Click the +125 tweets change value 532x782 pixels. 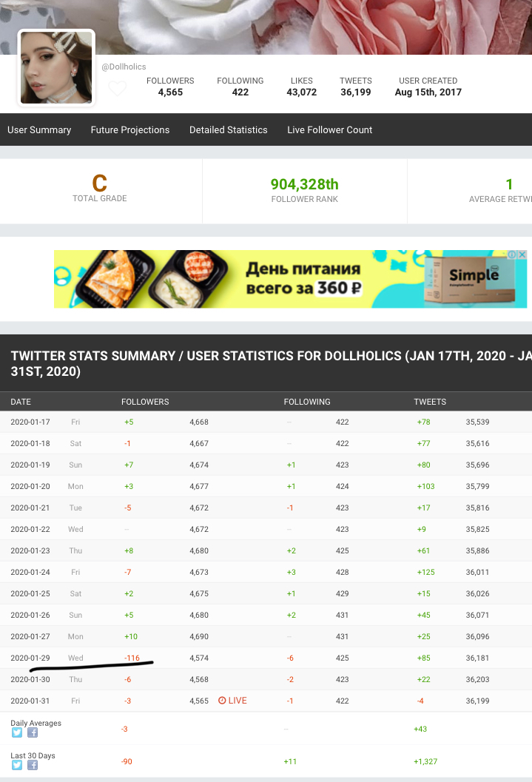[x=425, y=572]
